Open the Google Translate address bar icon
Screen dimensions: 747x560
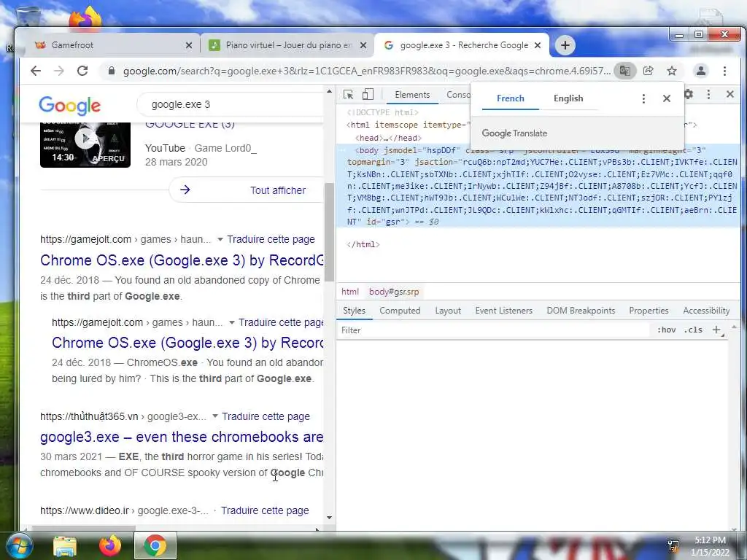624,71
